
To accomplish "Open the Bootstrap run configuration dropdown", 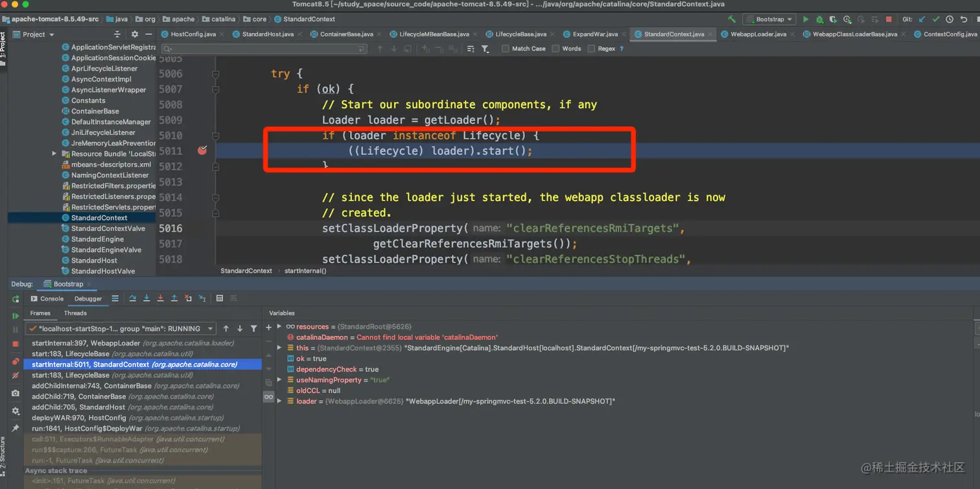I will point(769,19).
